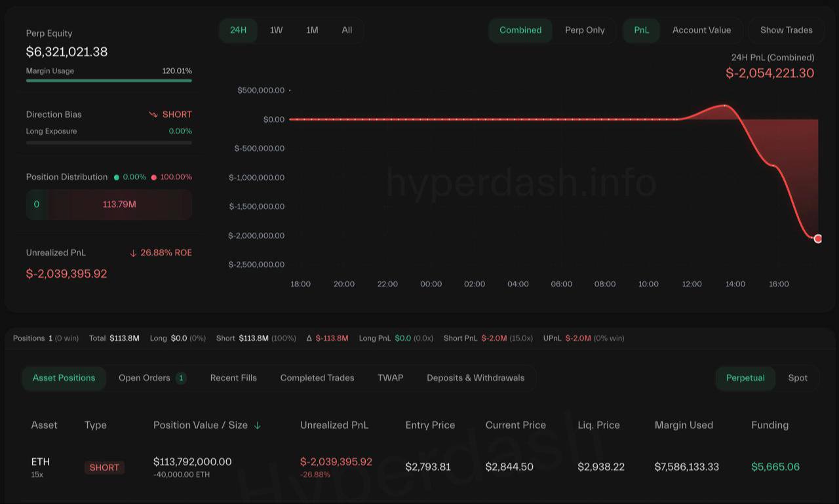Click the Short PnL $-2.0M summary
The image size is (839, 504).
pyautogui.click(x=488, y=338)
